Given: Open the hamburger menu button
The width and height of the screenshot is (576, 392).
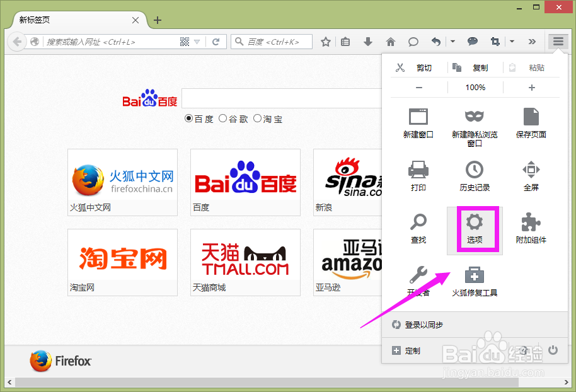Looking at the screenshot, I should 558,42.
